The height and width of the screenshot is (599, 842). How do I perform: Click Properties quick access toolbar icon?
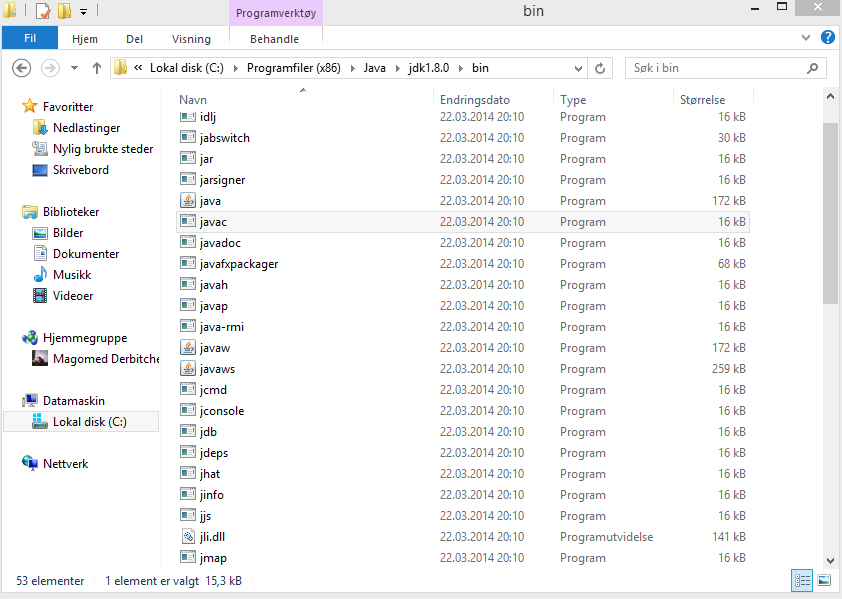[43, 11]
